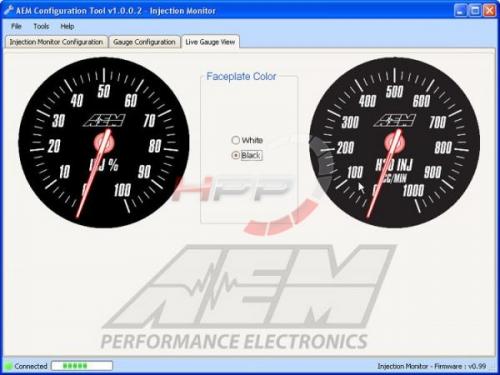Screen dimensions: 500x375
Task: Click the green connection progress bar
Action: tap(82, 366)
